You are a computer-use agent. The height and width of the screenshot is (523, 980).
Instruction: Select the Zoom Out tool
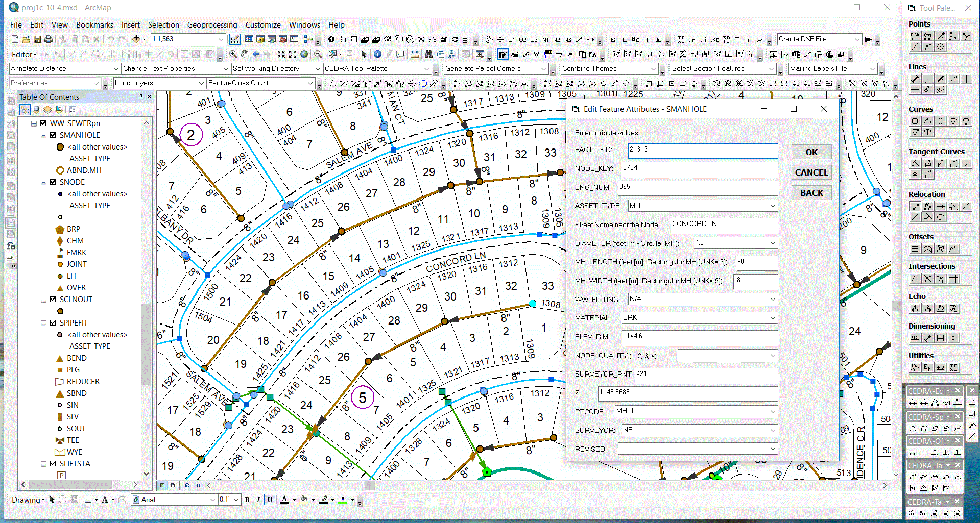coord(318,54)
